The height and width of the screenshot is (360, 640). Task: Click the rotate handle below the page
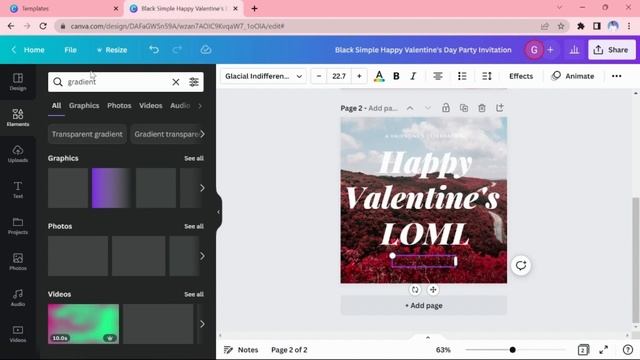[415, 290]
